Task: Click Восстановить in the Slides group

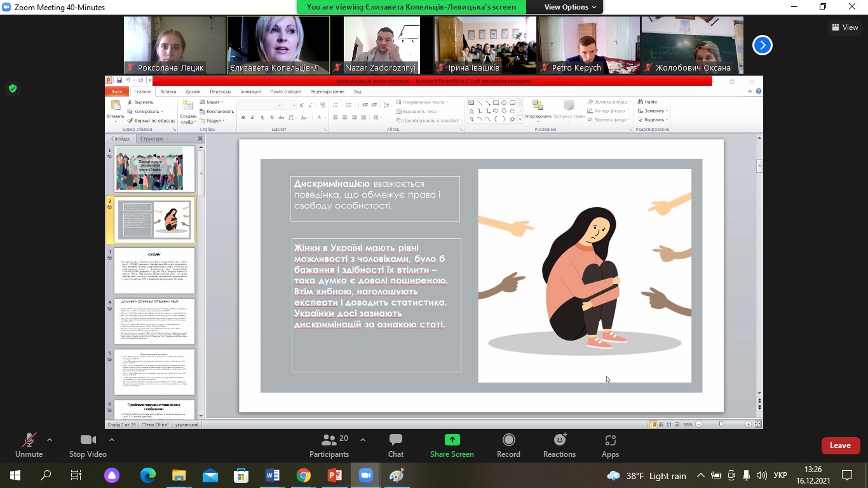Action: coord(217,111)
